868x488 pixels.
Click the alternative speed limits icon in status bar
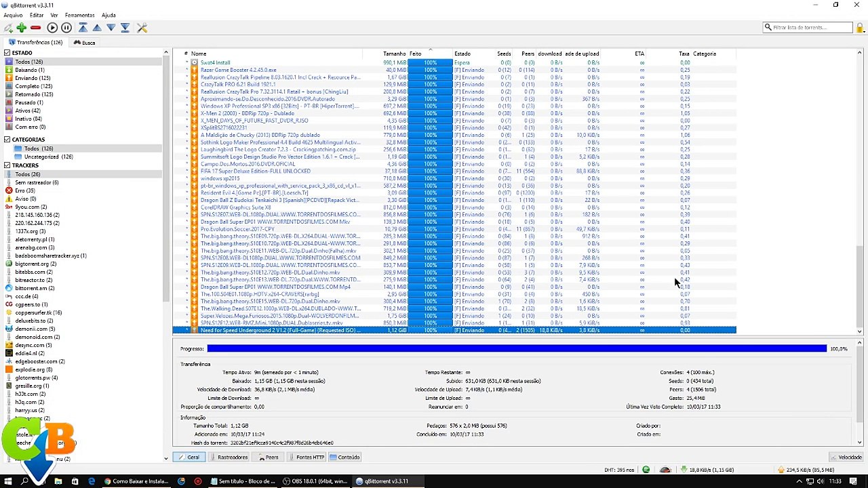tap(665, 470)
